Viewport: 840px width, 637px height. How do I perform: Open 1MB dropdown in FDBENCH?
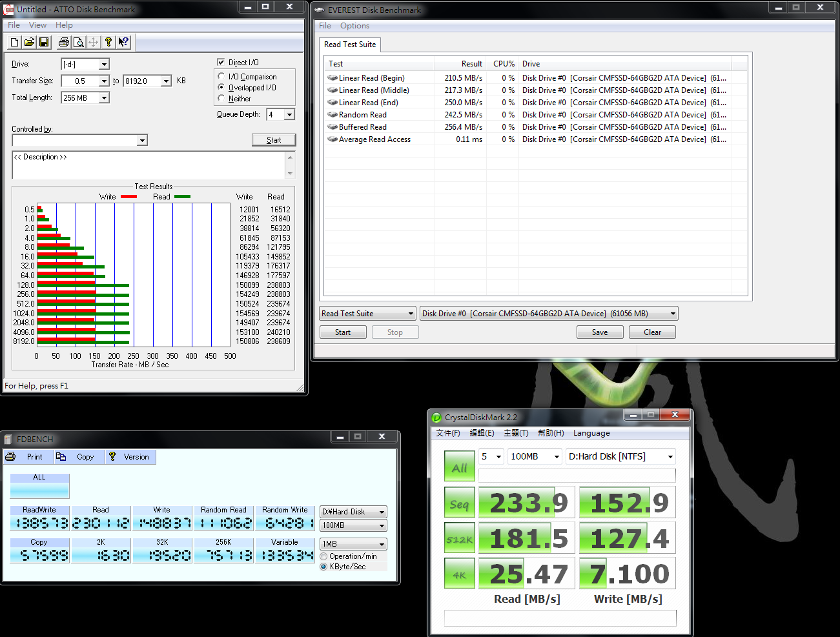click(353, 544)
